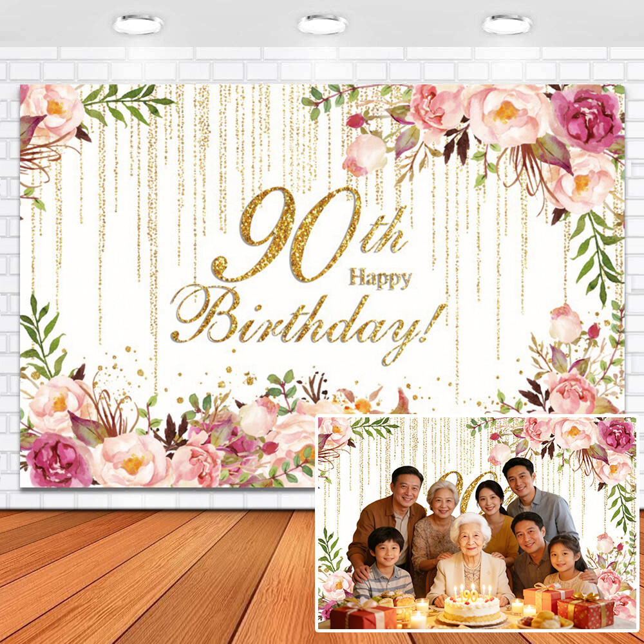The width and height of the screenshot is (644, 644).
Task: Click the dark magenta peony at top right
Action: point(586,119)
